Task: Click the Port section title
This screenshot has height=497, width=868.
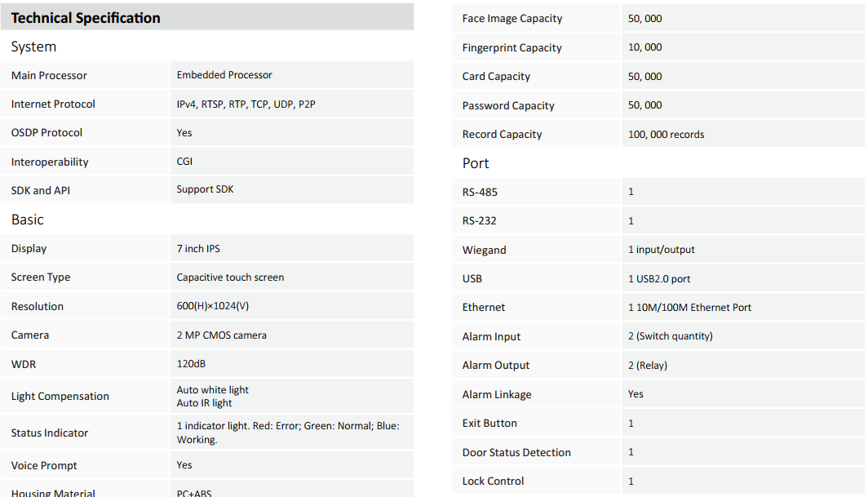Action: click(476, 163)
